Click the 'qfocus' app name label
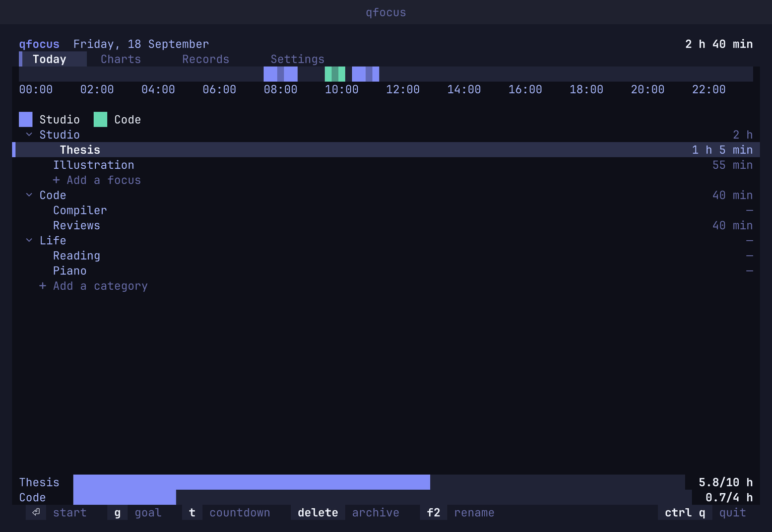Screen dimensions: 772x532 (x=39, y=44)
